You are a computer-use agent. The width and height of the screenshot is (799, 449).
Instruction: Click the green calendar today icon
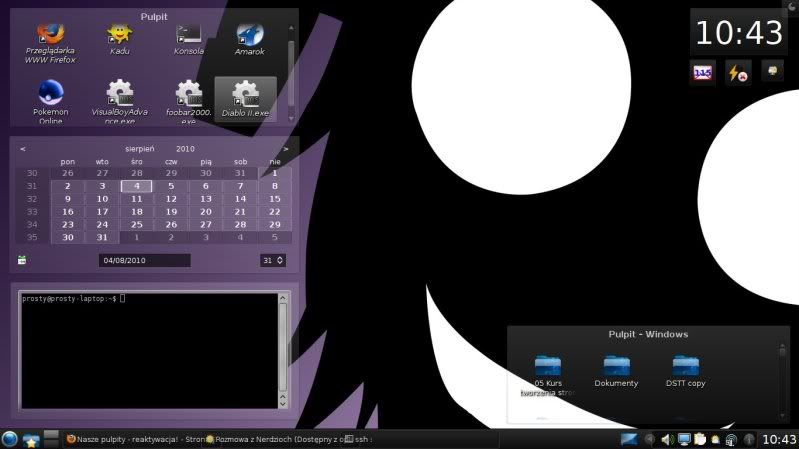pos(22,260)
